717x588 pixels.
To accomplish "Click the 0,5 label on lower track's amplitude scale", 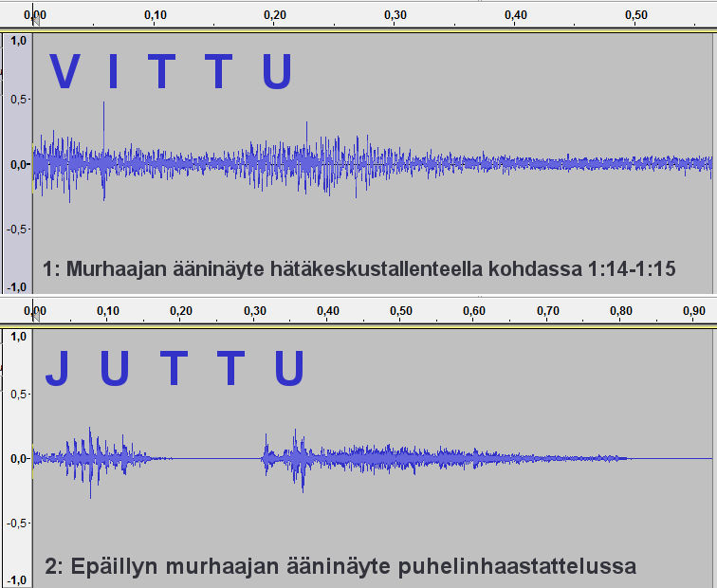I will (x=18, y=394).
